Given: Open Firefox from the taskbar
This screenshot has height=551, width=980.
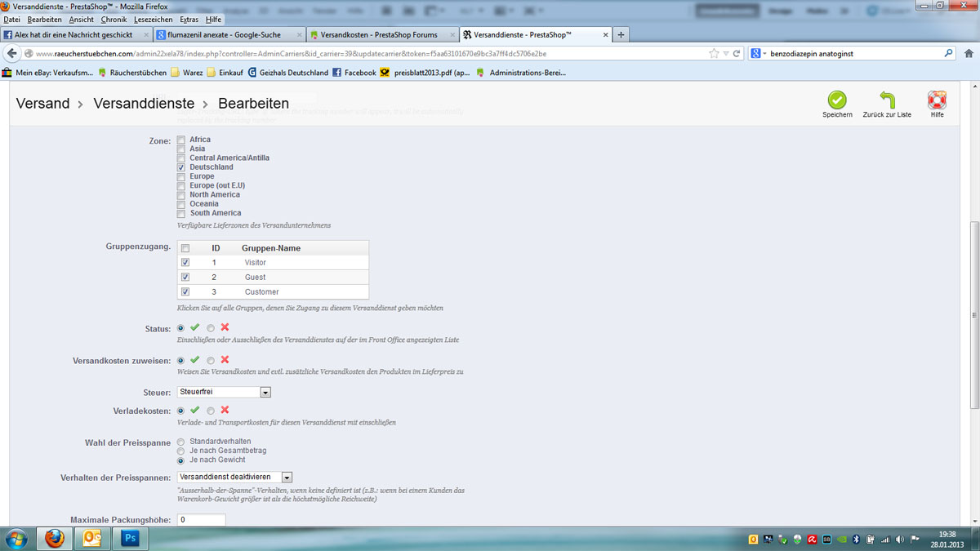Looking at the screenshot, I should click(55, 539).
